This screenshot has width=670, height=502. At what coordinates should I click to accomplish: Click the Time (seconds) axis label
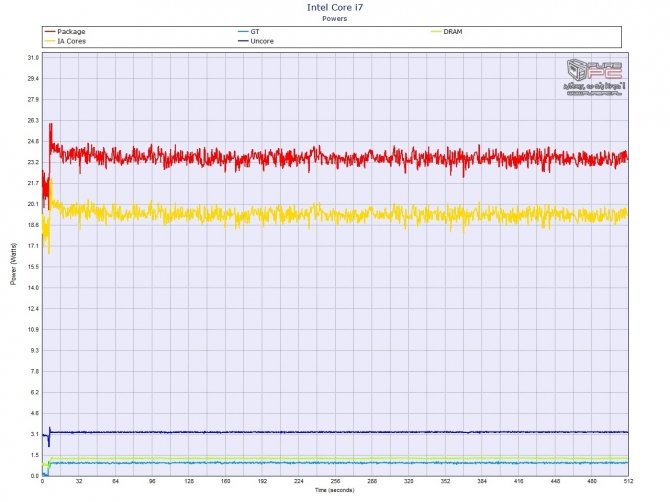pyautogui.click(x=335, y=490)
